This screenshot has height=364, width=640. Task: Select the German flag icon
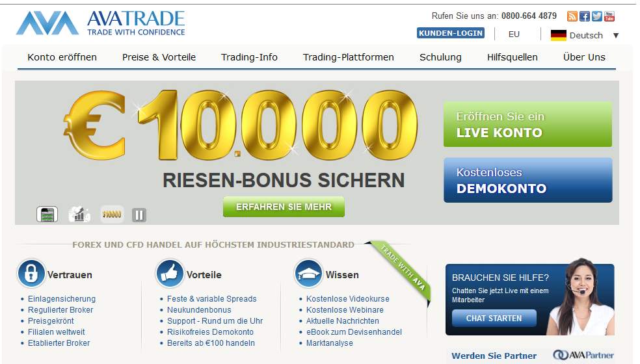[x=558, y=35]
